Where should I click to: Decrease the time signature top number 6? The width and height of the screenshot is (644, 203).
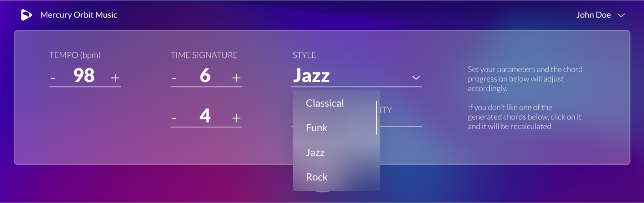point(174,78)
